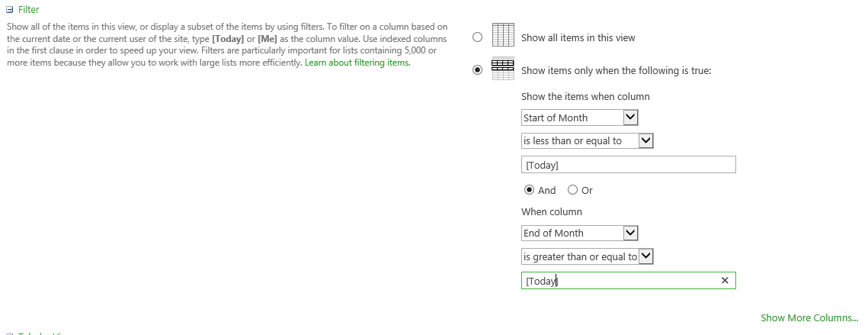
Task: Choose the Or radio option
Action: point(573,190)
